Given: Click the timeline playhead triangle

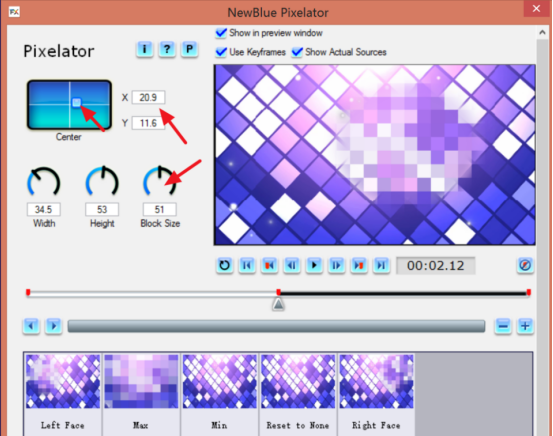Looking at the screenshot, I should point(278,304).
